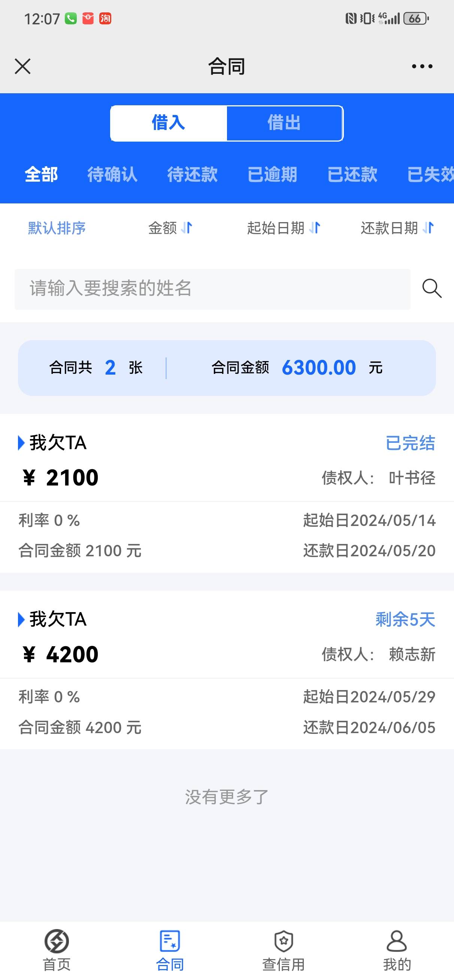
Task: Select the 合同 bottom nav icon
Action: coord(170,941)
